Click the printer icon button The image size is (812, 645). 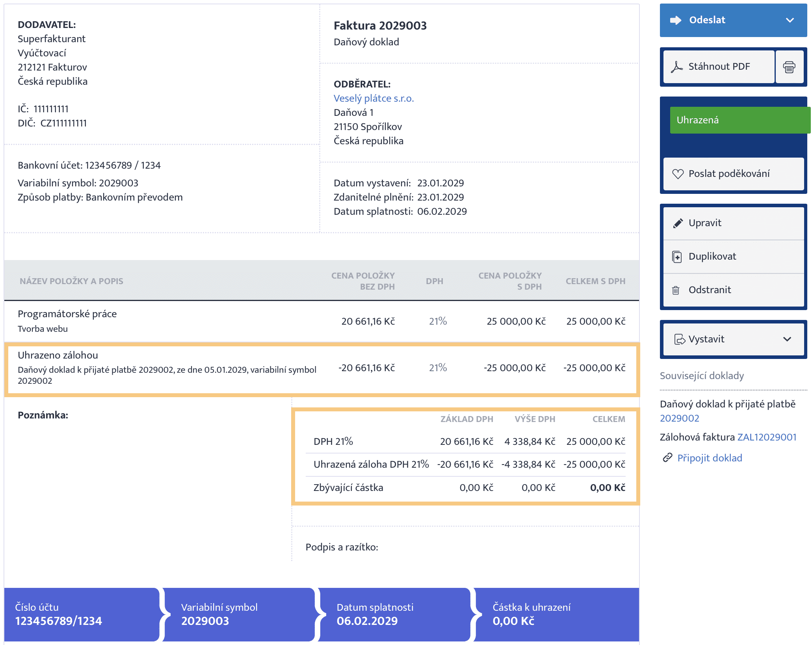tap(789, 67)
